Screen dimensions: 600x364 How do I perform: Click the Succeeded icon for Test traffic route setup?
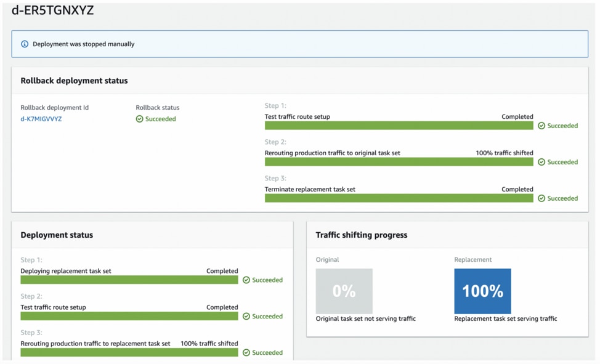541,126
